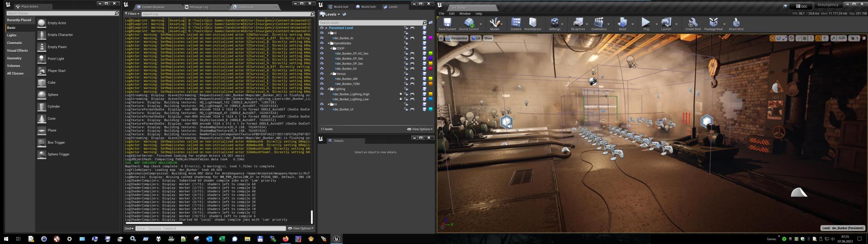868x244 pixels.
Task: Open the Edit menu
Action: [452, 14]
